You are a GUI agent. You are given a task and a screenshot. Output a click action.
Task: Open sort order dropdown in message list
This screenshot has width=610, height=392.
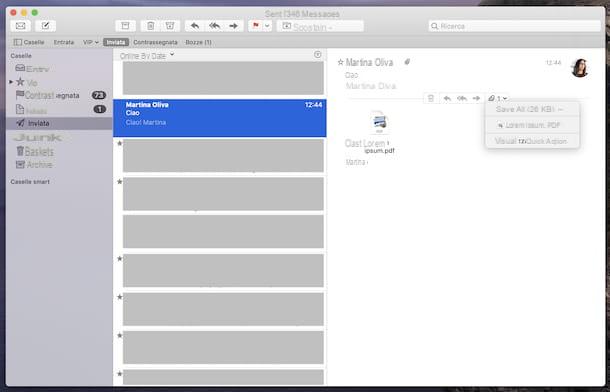pyautogui.click(x=147, y=56)
